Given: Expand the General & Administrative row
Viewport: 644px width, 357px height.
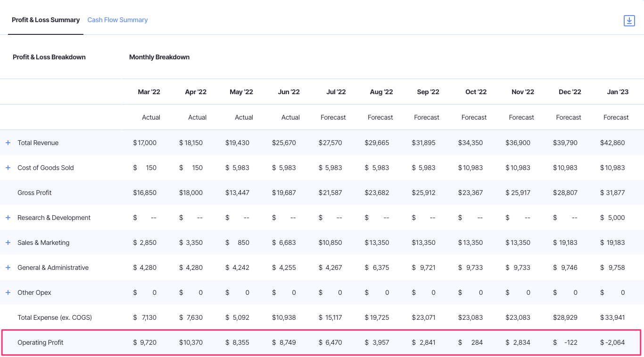Looking at the screenshot, I should click(8, 268).
